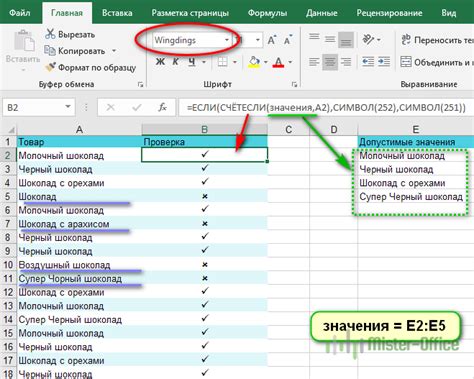The image size is (474, 379).
Task: Click cell E5 'Супер Черный шоколад'
Action: 416,196
